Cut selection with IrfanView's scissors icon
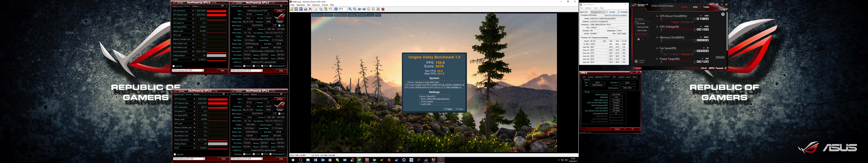 pyautogui.click(x=316, y=9)
